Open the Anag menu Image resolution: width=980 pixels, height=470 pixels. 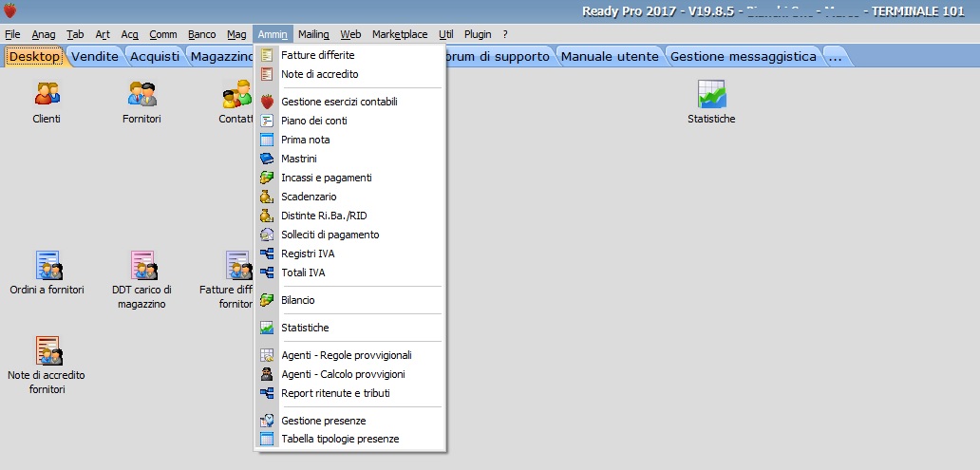[x=44, y=34]
